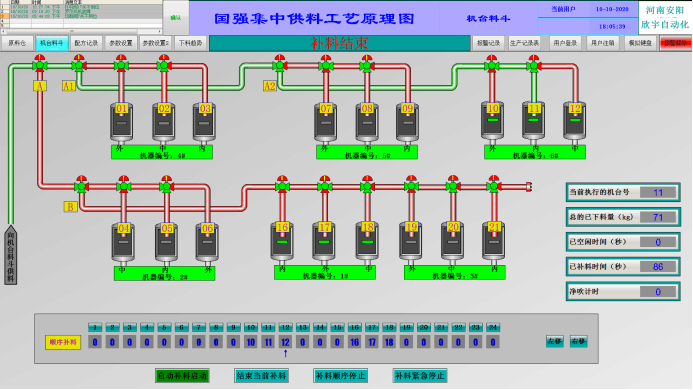Open 生产记录表 production records
693x390 pixels.
tap(525, 43)
